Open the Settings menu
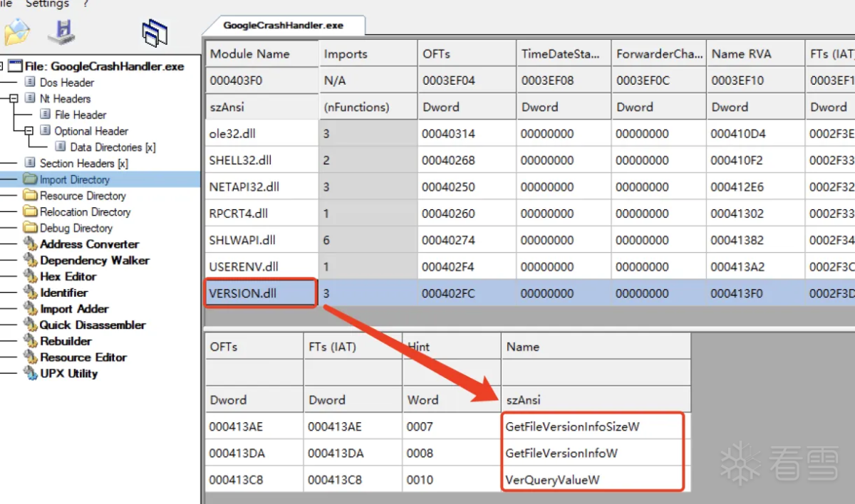Viewport: 855px width, 504px height. pos(47,4)
